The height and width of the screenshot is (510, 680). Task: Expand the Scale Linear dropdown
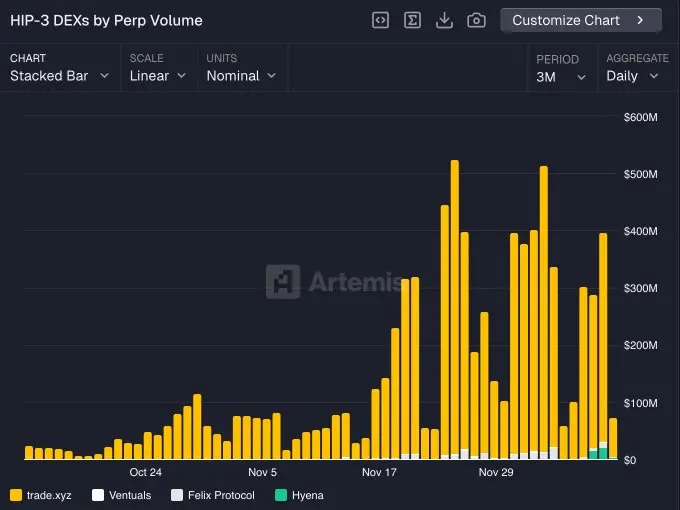(x=158, y=76)
